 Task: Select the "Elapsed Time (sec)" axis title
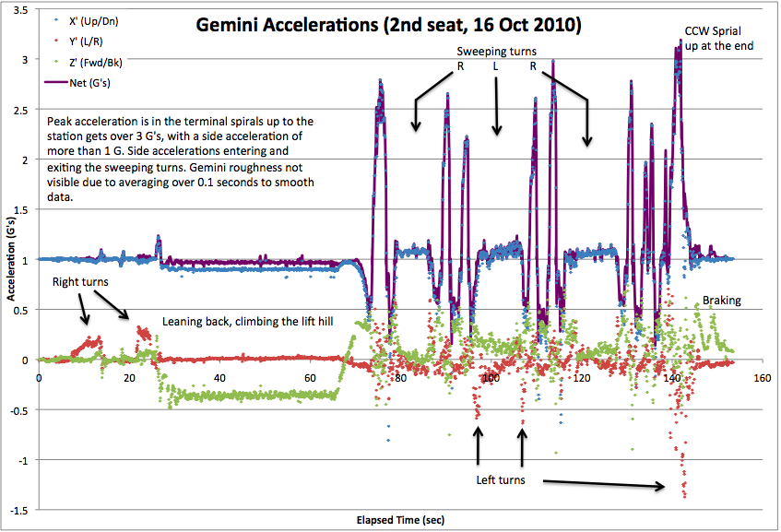click(x=400, y=520)
